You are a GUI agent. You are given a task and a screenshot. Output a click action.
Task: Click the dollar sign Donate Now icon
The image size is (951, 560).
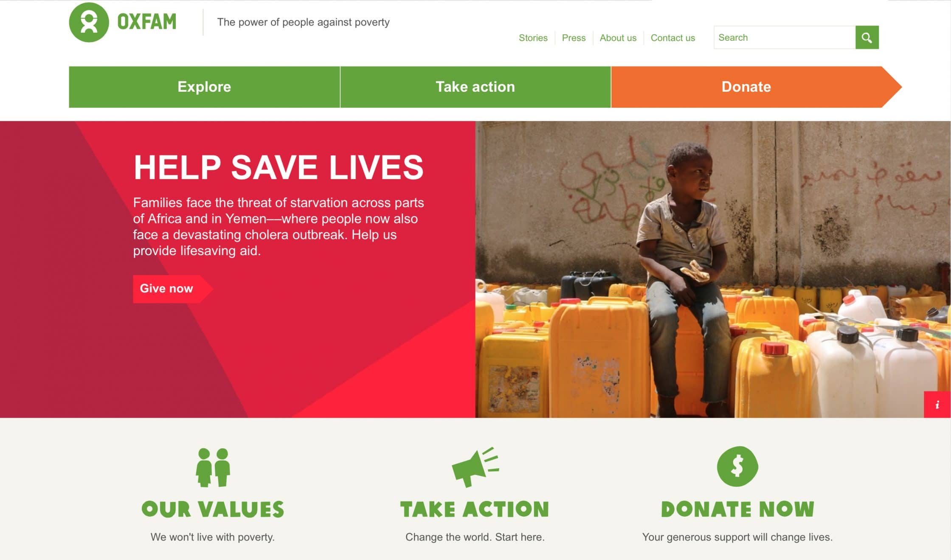[x=737, y=466]
